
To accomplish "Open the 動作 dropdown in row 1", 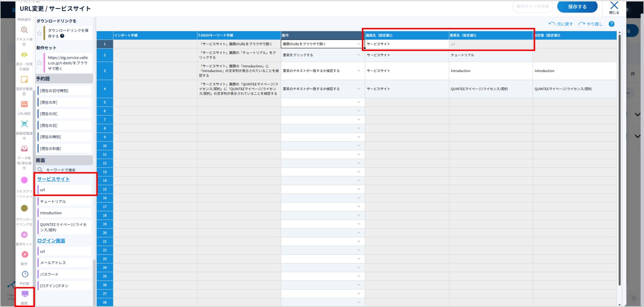I will click(359, 44).
